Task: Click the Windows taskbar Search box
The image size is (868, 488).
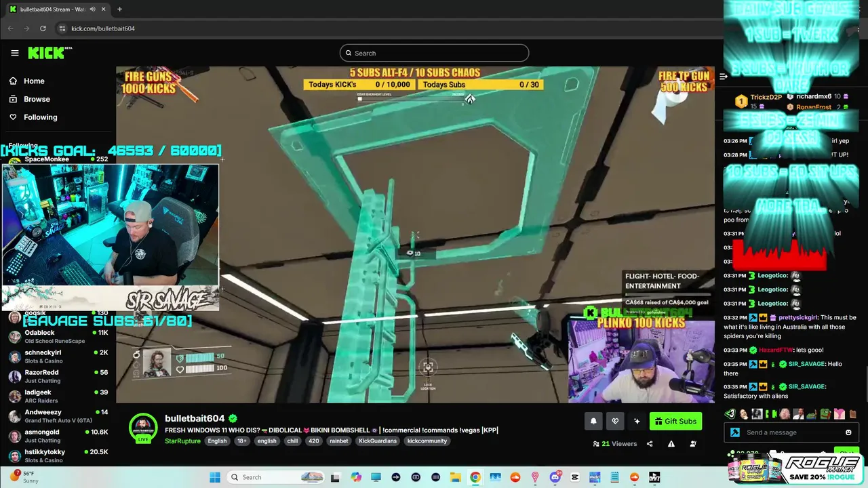Action: tap(275, 477)
